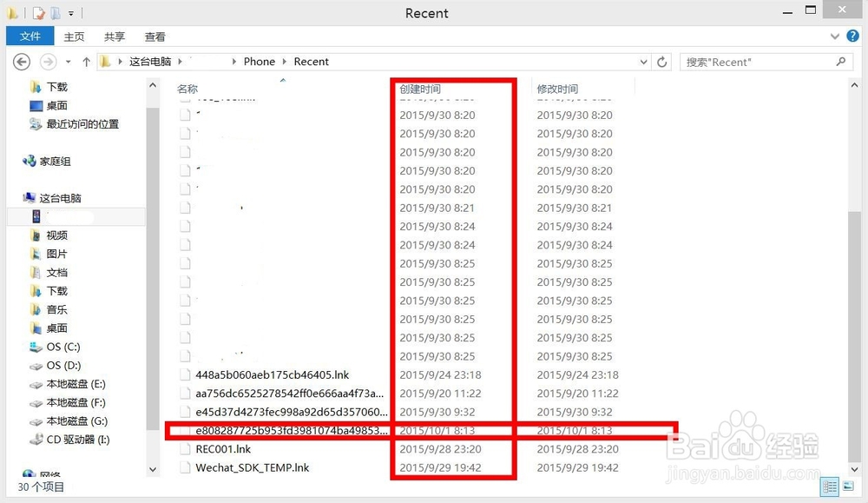Refresh the current folder

click(661, 62)
